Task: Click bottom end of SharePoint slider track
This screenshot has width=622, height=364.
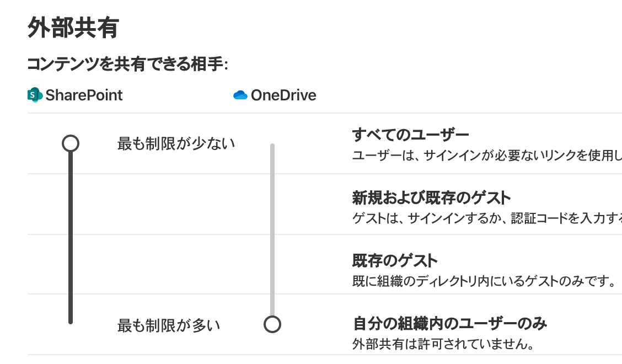Action: [x=71, y=321]
